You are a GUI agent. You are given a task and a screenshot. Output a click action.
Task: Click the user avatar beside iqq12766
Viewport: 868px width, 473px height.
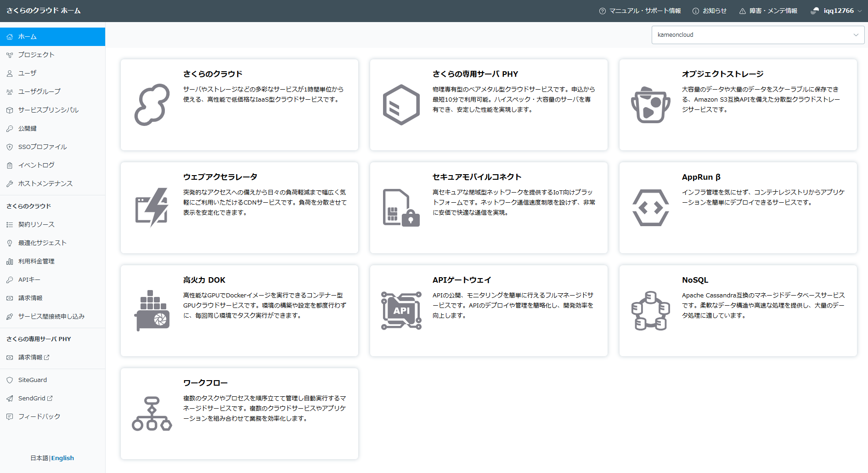815,11
